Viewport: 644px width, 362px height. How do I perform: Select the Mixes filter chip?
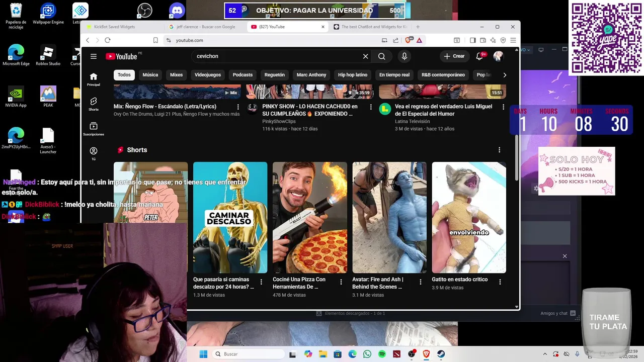(x=177, y=75)
